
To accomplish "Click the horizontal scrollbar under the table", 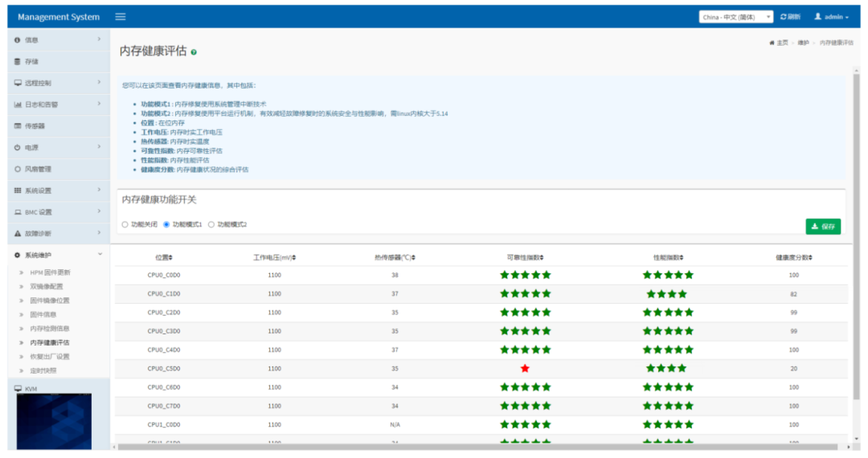I will point(478,447).
